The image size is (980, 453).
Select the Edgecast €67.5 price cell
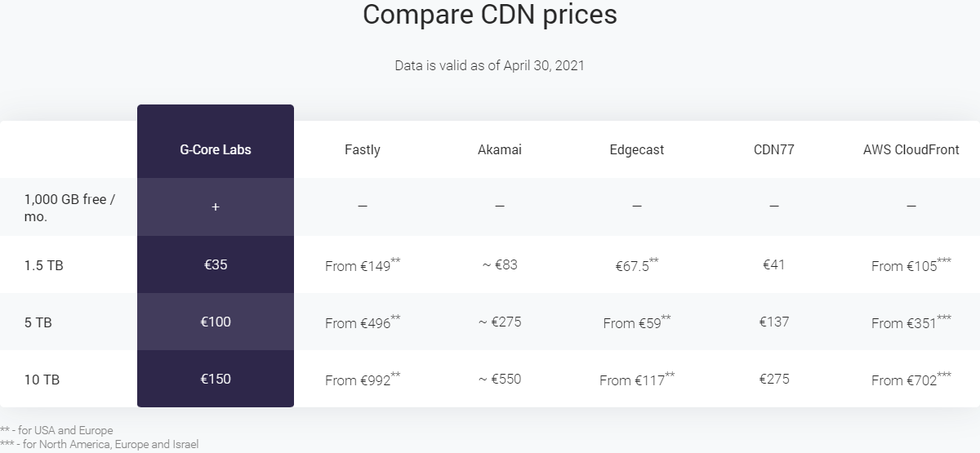click(x=636, y=265)
